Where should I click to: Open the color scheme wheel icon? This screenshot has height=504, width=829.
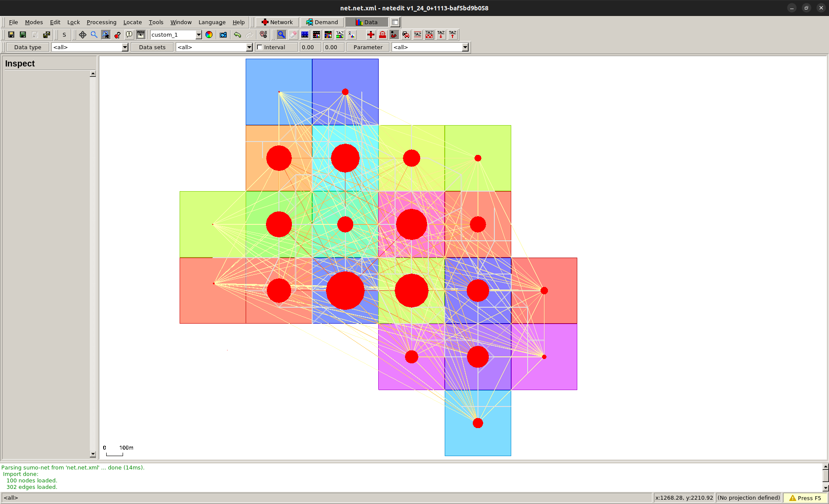pyautogui.click(x=209, y=35)
